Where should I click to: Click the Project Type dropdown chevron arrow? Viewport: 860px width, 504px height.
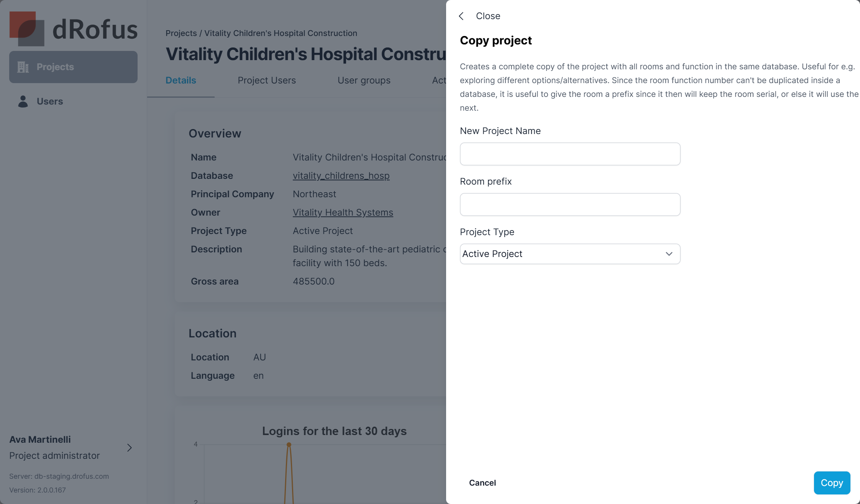click(x=669, y=254)
